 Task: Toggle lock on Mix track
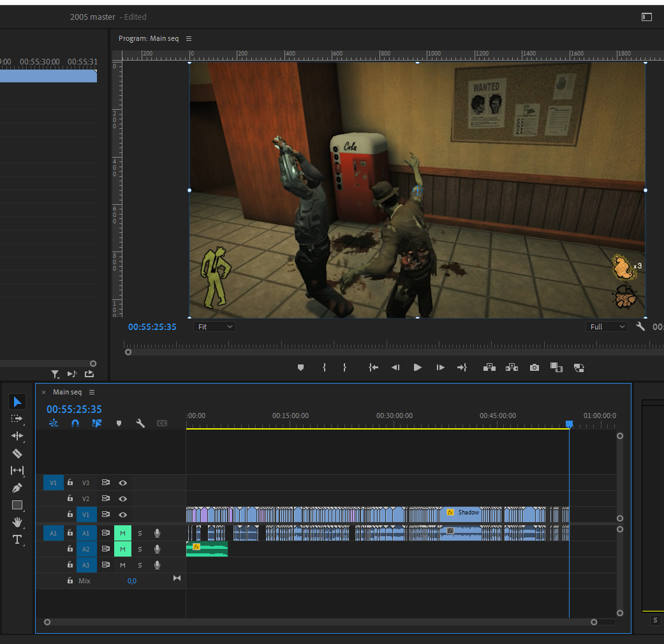70,580
